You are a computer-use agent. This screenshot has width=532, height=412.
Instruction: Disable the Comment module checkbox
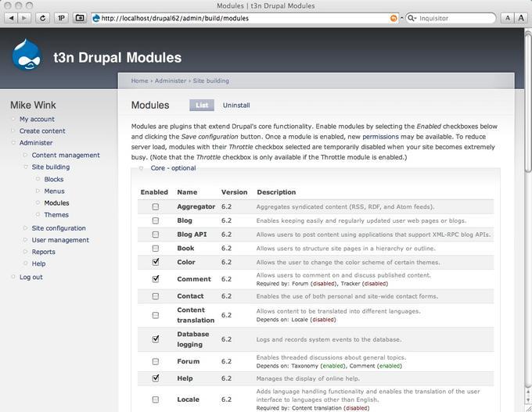pos(156,279)
